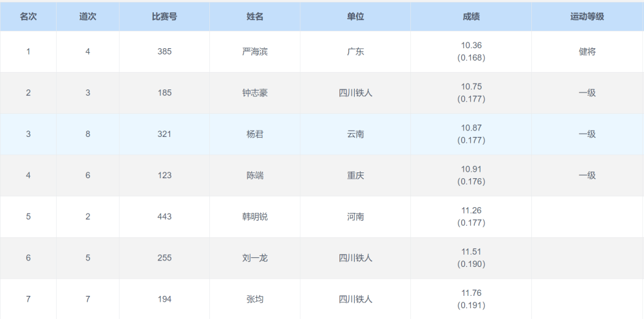Viewport: 644px width, 319px height.
Task: Select the 单位 column header
Action: click(x=355, y=17)
